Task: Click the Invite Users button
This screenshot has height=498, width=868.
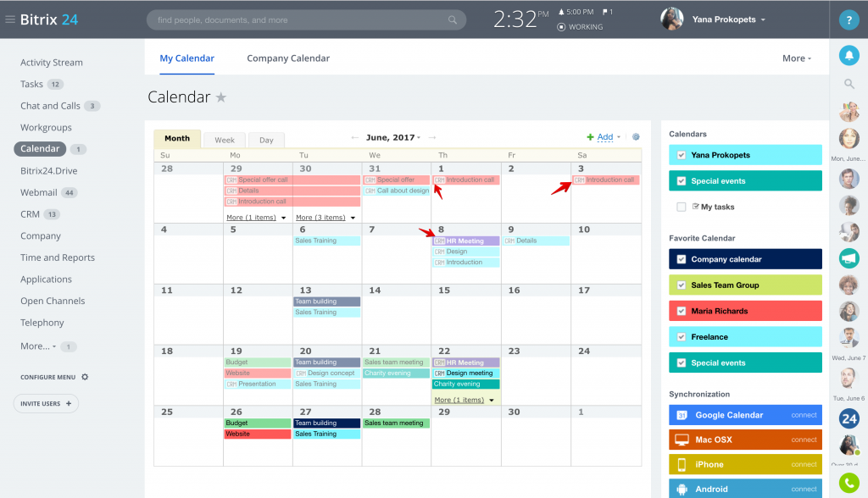Action: tap(46, 403)
